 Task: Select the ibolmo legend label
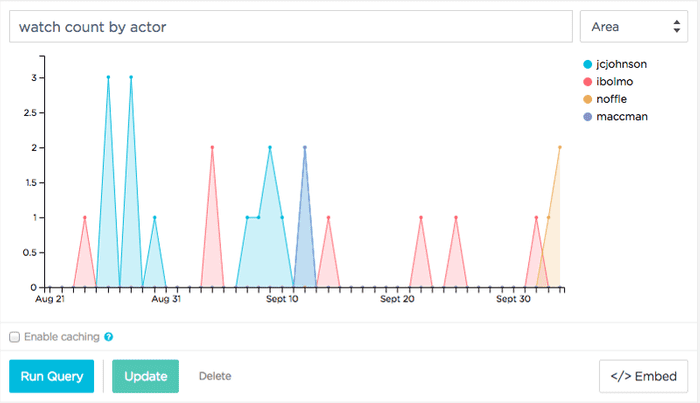(x=614, y=82)
